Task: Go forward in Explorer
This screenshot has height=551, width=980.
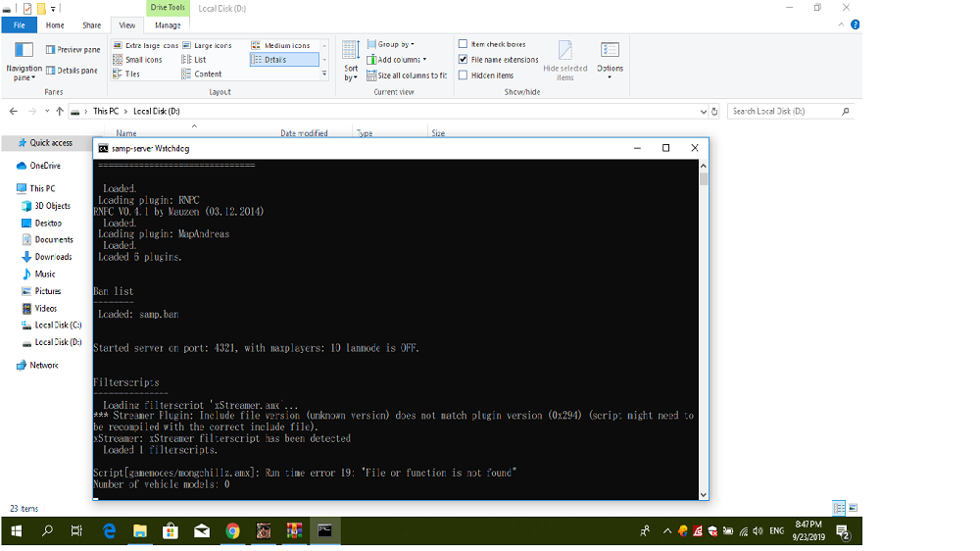Action: point(32,112)
